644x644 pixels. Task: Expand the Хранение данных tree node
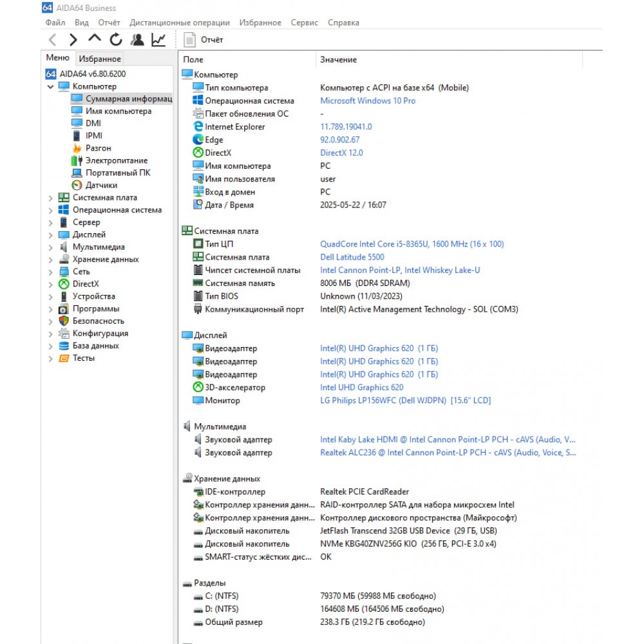(x=50, y=260)
